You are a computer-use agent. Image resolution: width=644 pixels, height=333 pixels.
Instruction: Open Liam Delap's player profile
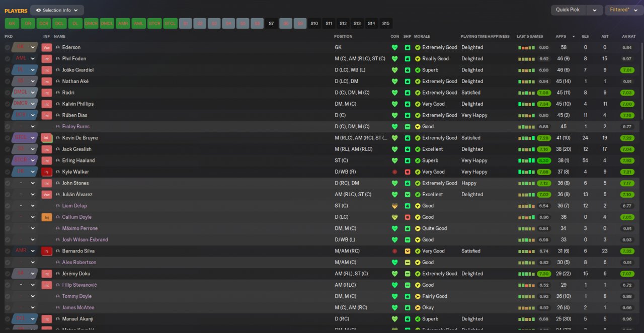tap(74, 206)
